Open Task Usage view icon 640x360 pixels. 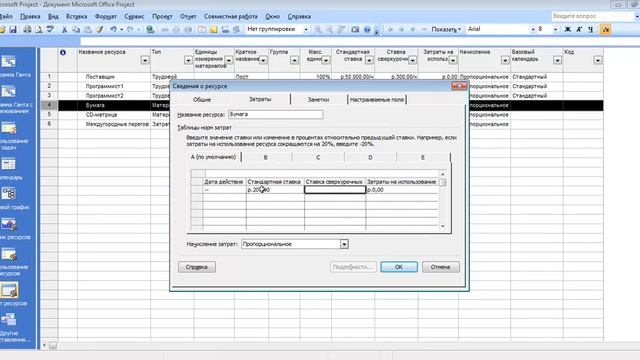click(9, 128)
